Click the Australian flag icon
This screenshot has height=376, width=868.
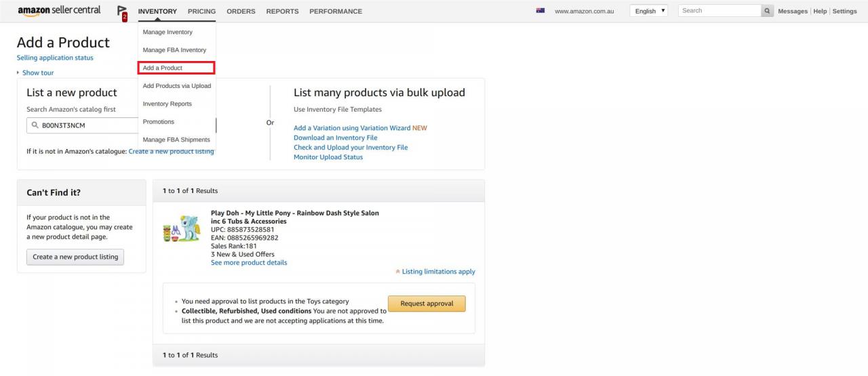(x=540, y=11)
